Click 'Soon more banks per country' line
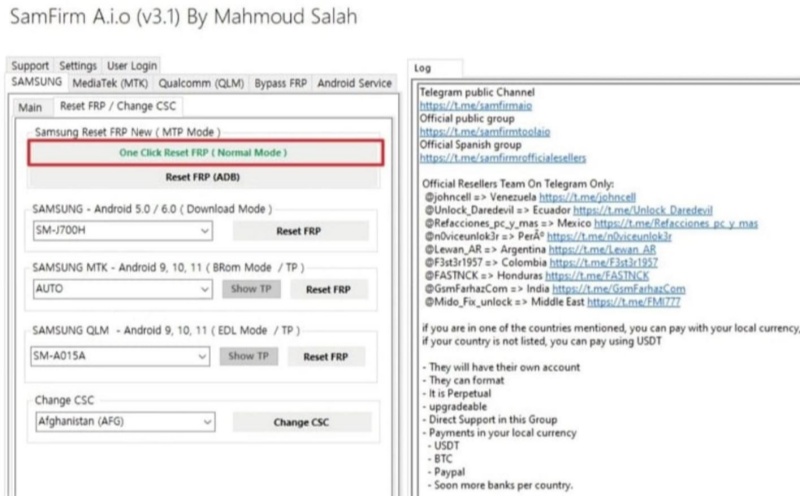The image size is (800, 496). pos(500,485)
